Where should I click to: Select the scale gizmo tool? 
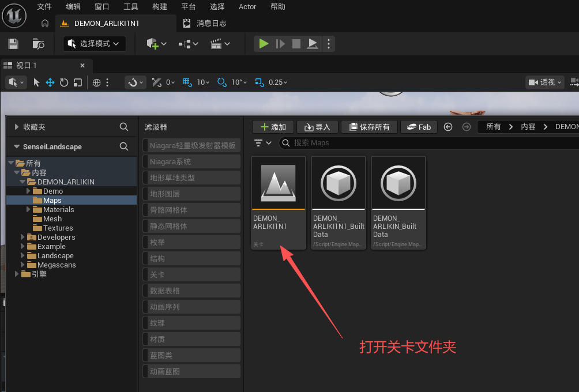77,82
